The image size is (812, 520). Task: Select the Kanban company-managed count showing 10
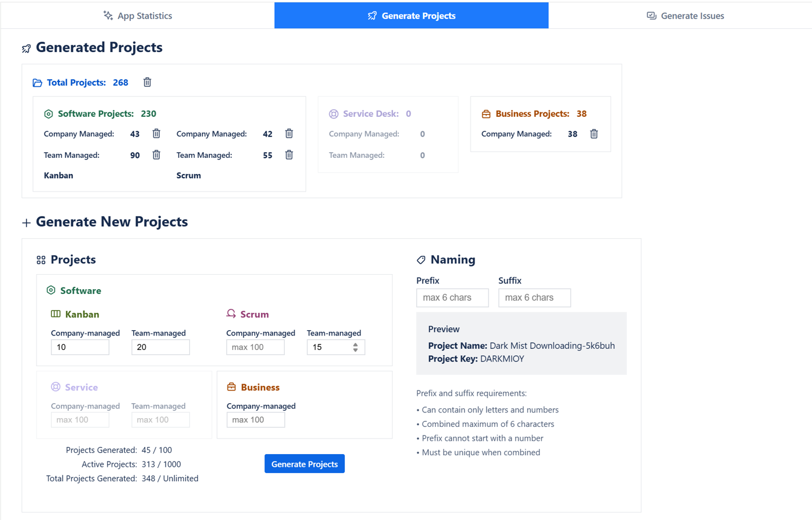[80, 346]
